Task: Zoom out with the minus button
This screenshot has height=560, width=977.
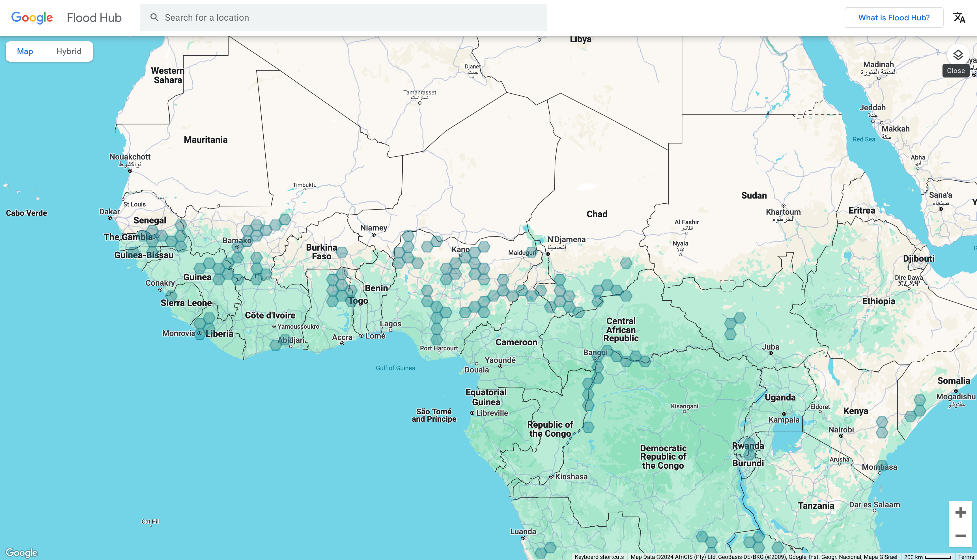Action: point(960,535)
